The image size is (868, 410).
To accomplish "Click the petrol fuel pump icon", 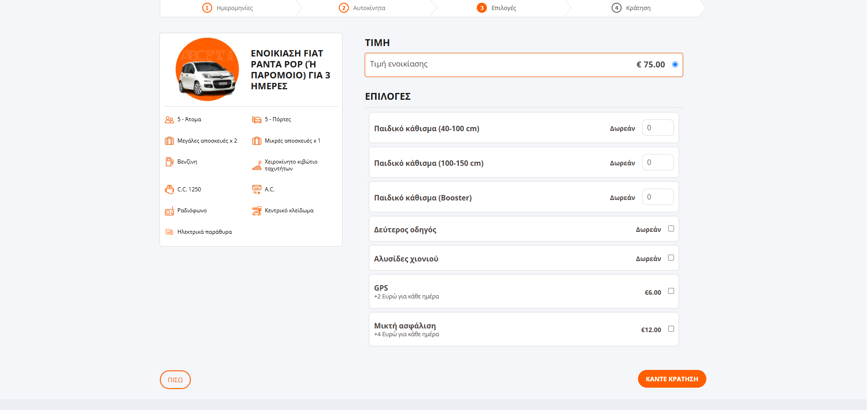I will click(169, 162).
